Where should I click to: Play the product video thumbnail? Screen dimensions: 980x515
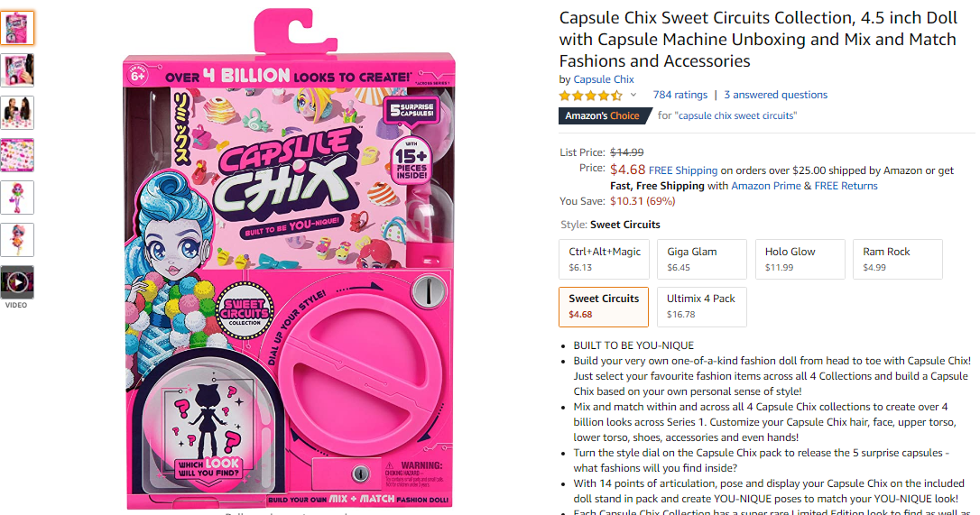[x=17, y=282]
